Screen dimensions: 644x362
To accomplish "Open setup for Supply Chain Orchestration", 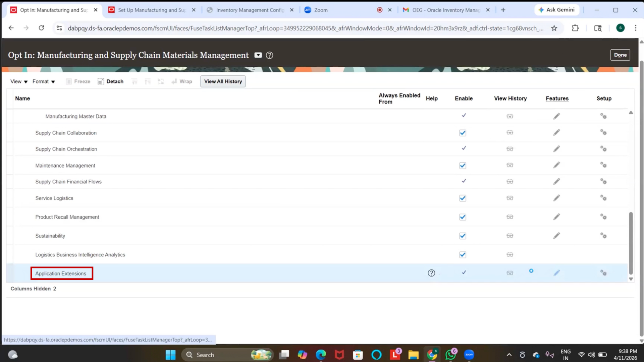I will pos(603,149).
